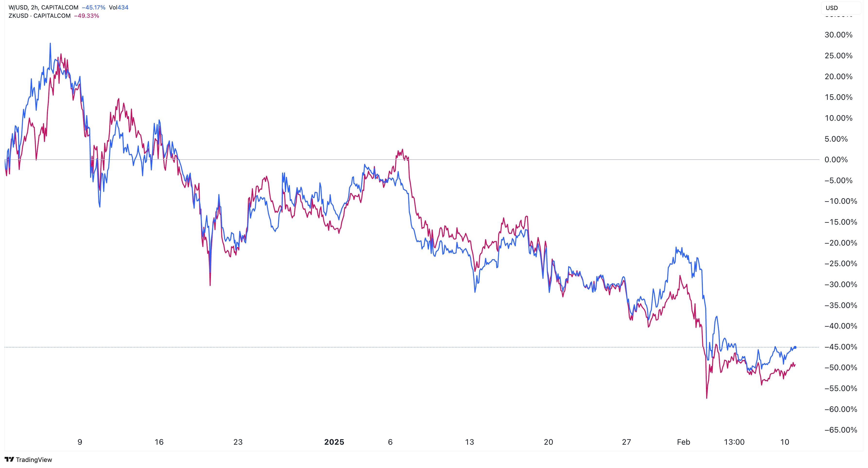Click the Feb label on time axis
Viewport: 868px width, 468px height.
pos(684,442)
